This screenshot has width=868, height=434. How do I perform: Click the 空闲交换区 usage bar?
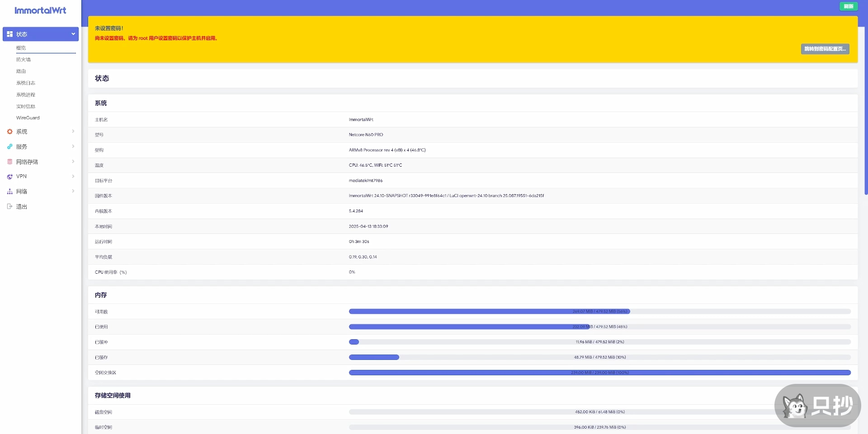pos(600,373)
